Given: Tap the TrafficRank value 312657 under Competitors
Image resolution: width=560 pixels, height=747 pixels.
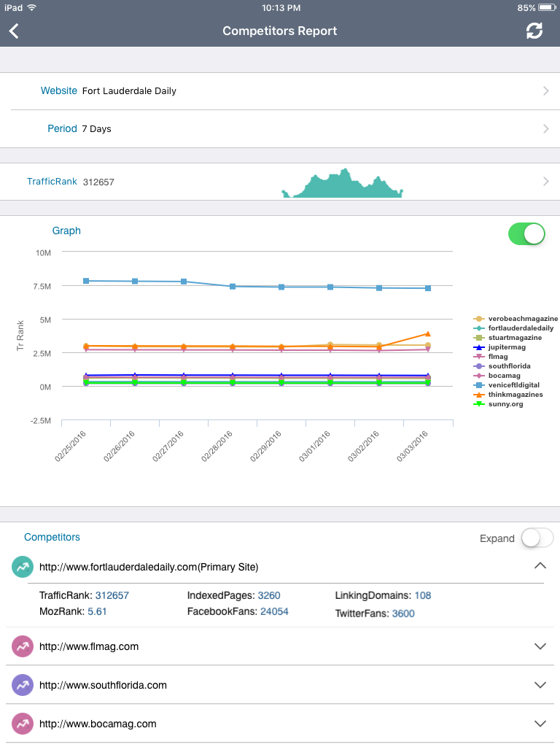Looking at the screenshot, I should tap(112, 595).
